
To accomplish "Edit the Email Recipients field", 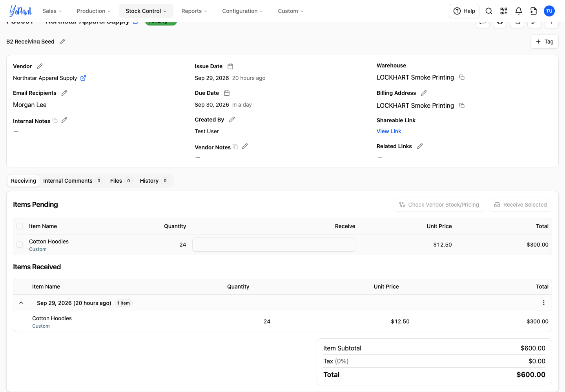I will tap(64, 93).
